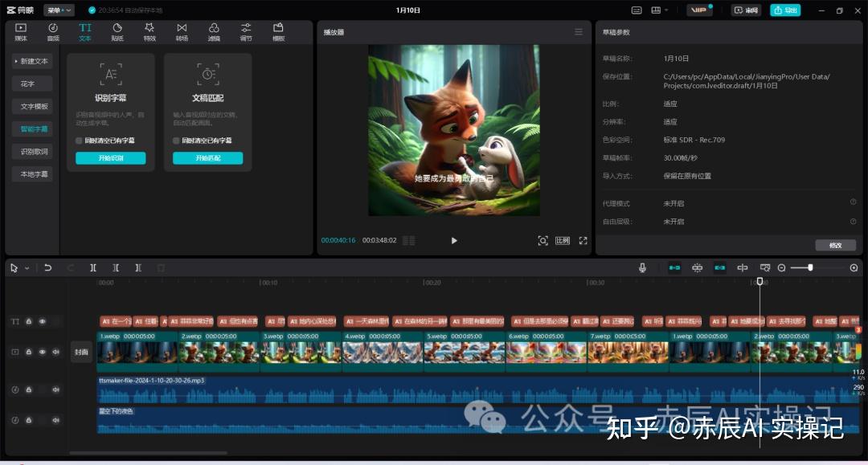868x465 pixels.
Task: Check 同时清空已有字幕 under 识别字幕
Action: pos(79,141)
